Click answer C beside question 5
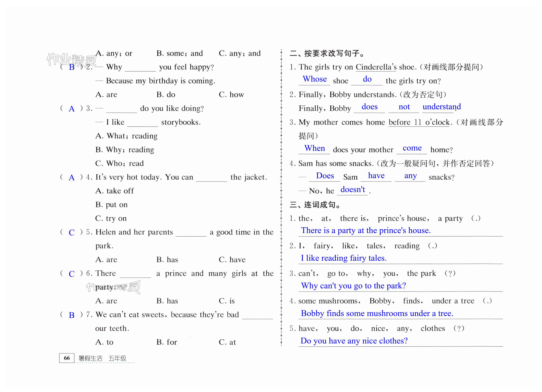This screenshot has height=392, width=542. point(71,233)
